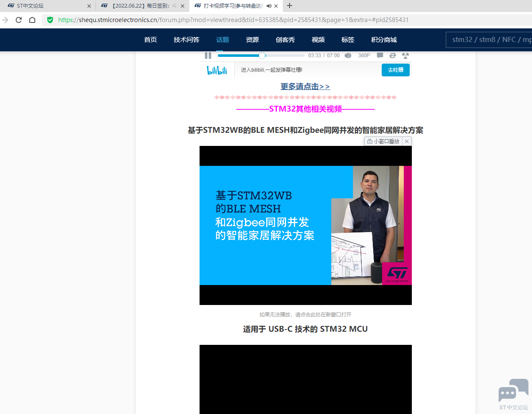Switch to ST中文论坛 browser tab

coord(47,6)
